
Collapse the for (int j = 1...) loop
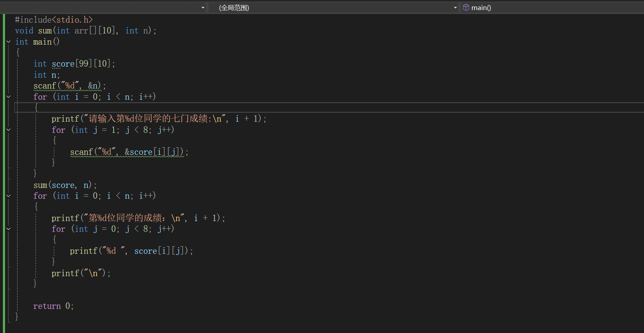tap(9, 130)
